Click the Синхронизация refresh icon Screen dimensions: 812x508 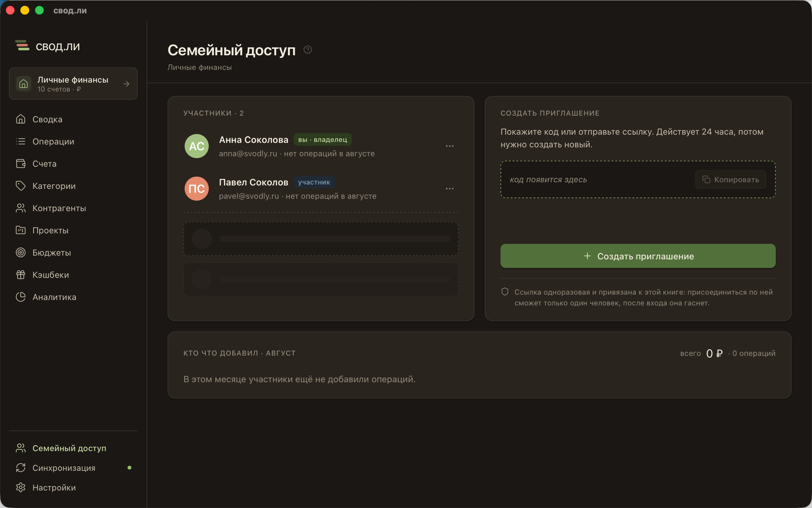[21, 468]
